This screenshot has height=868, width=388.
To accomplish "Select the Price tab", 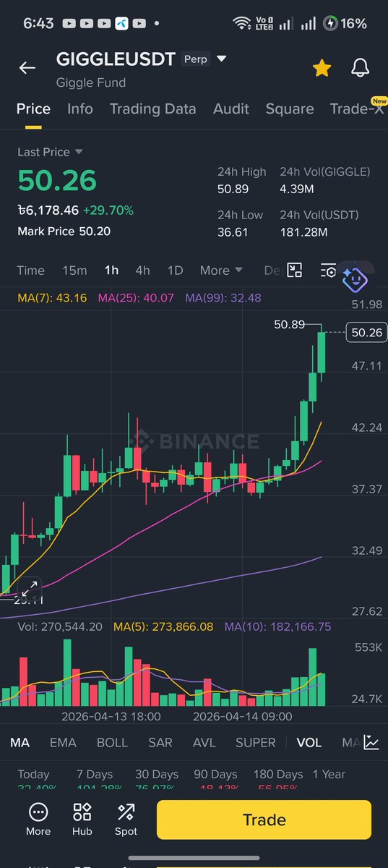I will [x=34, y=109].
